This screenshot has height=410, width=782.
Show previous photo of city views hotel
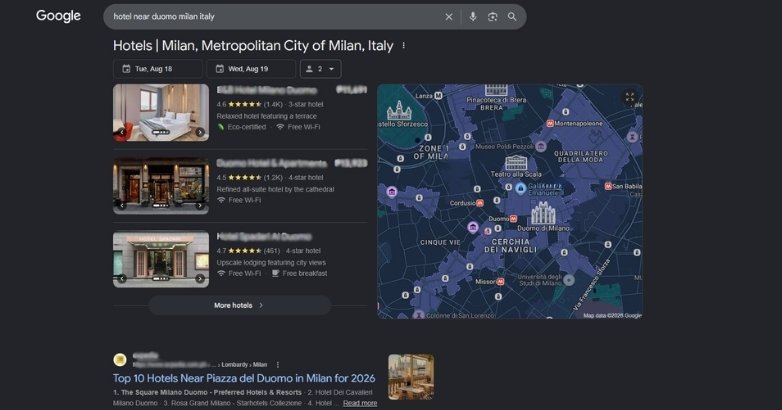click(122, 279)
